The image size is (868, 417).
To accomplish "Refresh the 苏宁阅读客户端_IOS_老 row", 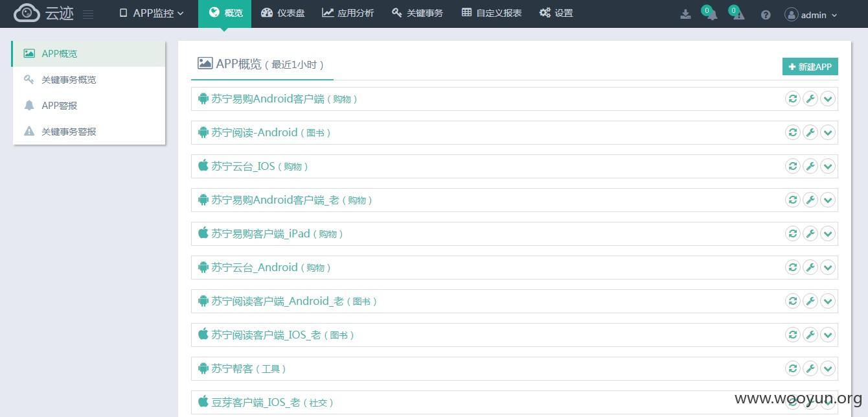I will click(x=792, y=335).
